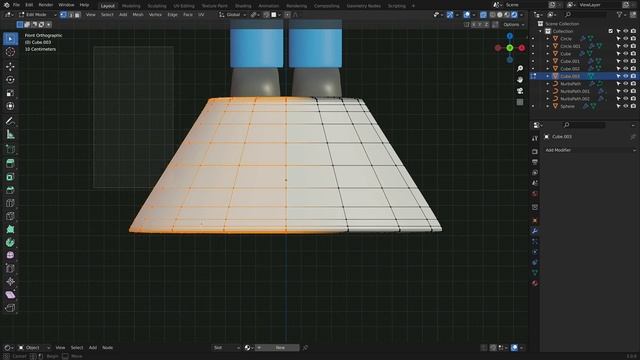This screenshot has width=640, height=360.
Task: Toggle the Collection exclude checkbox
Action: tap(611, 31)
